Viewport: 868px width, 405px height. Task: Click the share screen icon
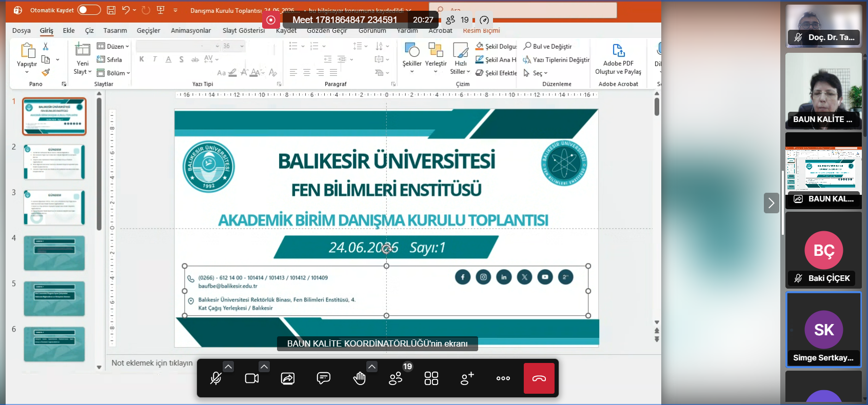[288, 378]
